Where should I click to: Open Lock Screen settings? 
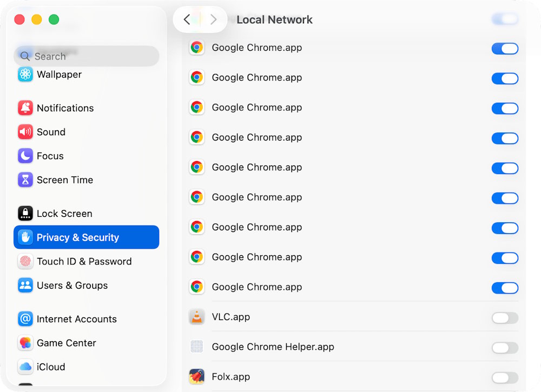[25, 214]
